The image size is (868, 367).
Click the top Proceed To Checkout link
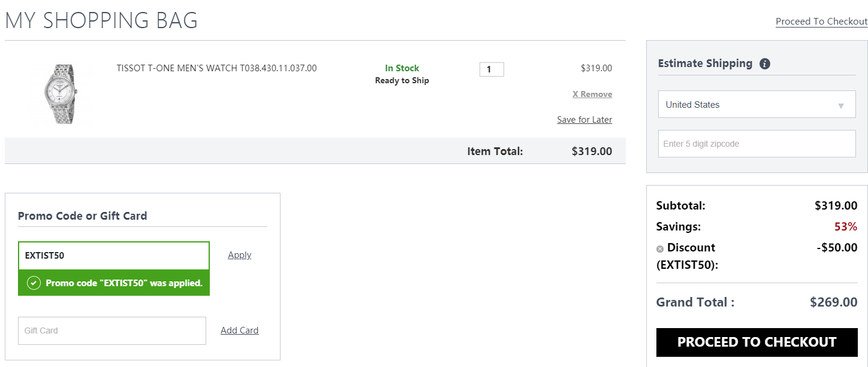(x=821, y=22)
